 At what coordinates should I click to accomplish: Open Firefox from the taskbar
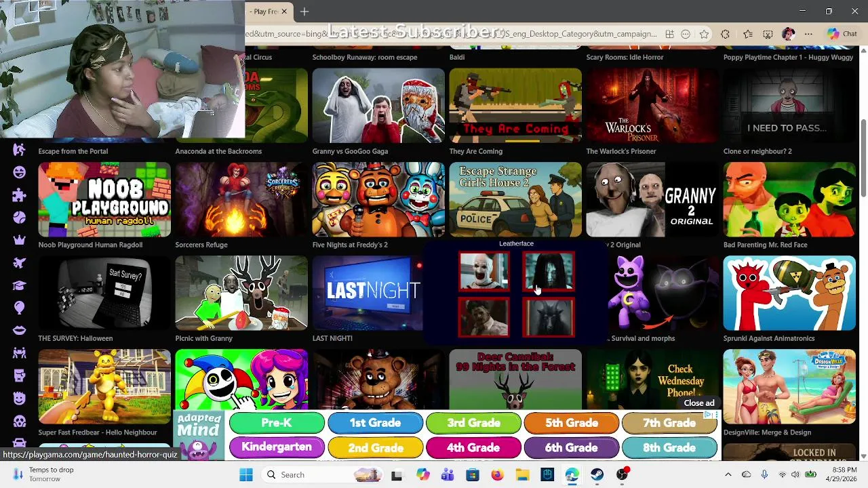point(497,474)
